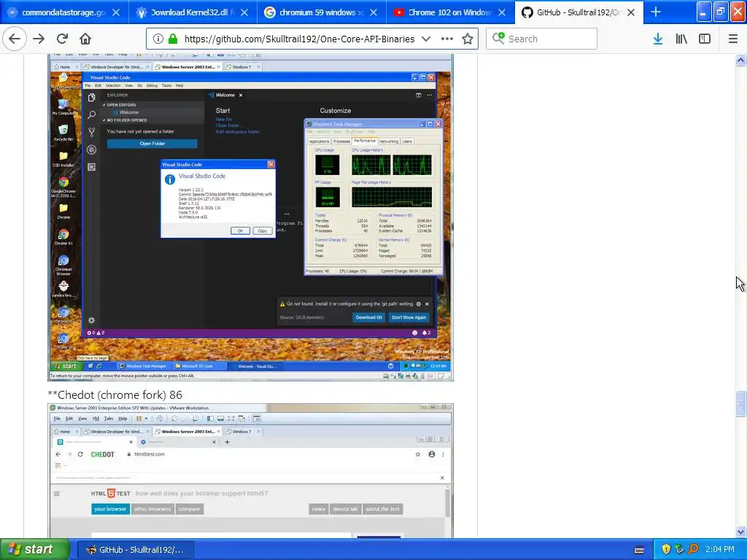Show site information for github.com
The height and width of the screenshot is (560, 747).
pyautogui.click(x=158, y=39)
